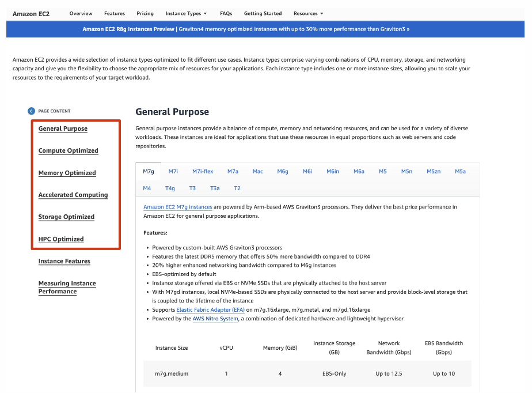
Task: Follow the Amazon EC2 M7g Instances link
Action: tap(176, 207)
